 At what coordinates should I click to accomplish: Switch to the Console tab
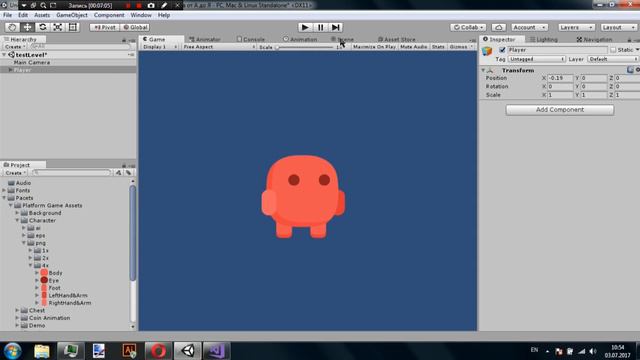pyautogui.click(x=251, y=40)
